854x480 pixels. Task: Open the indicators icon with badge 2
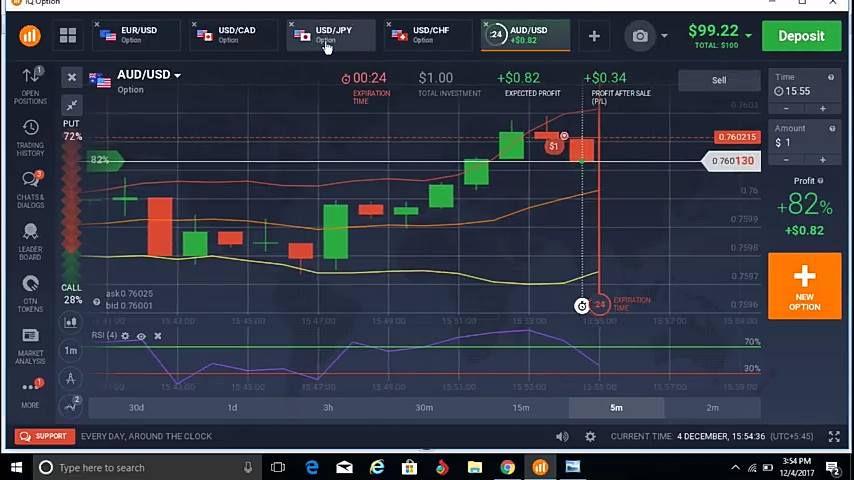pos(71,406)
